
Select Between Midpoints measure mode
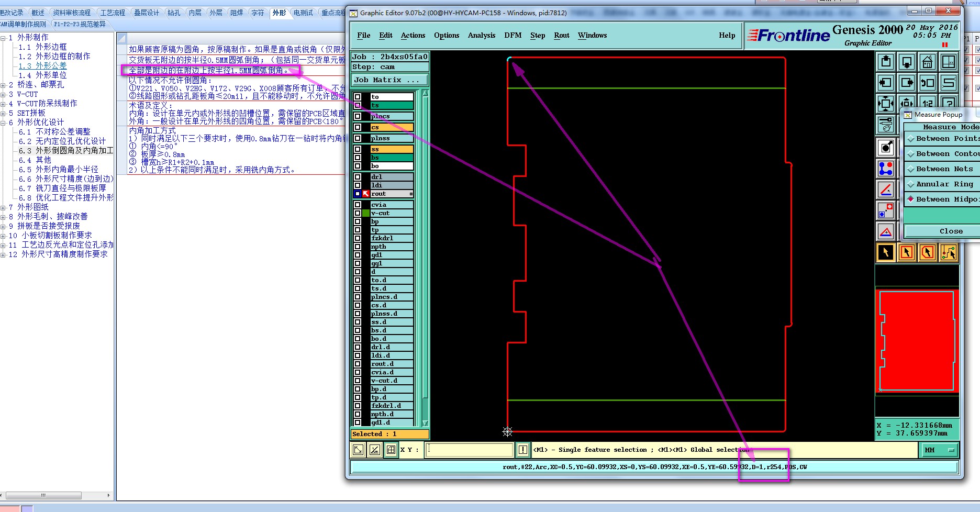942,199
